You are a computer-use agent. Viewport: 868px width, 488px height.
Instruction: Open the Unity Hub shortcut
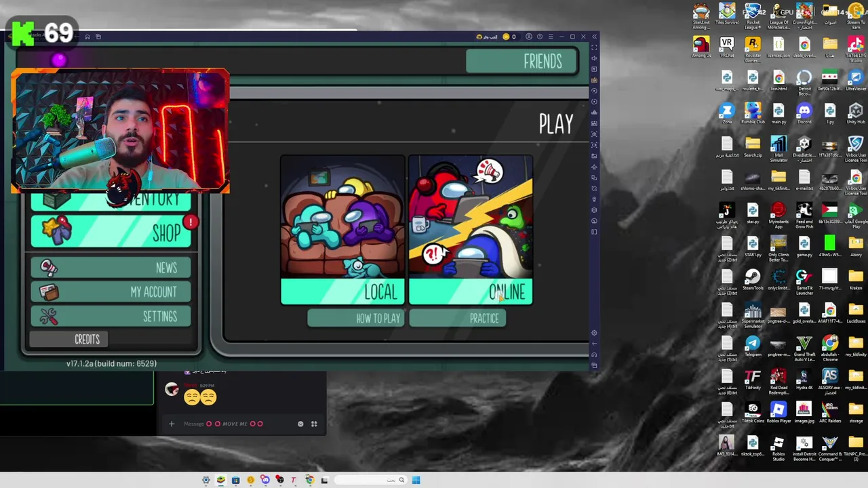pos(856,115)
